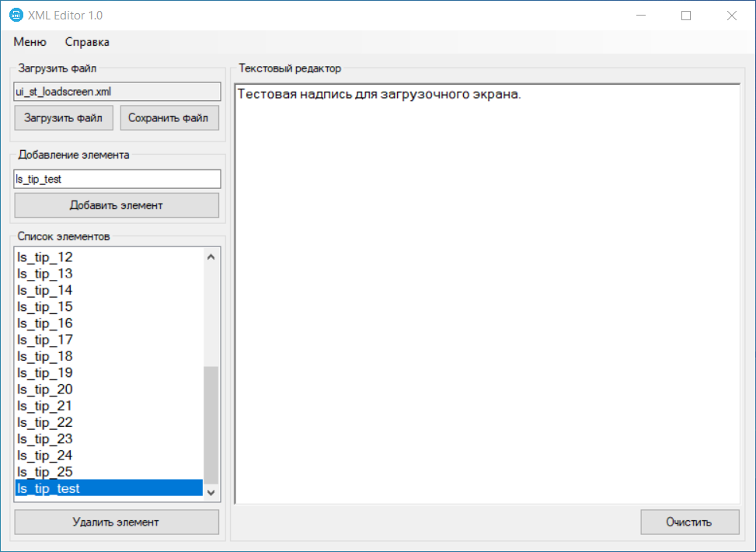756x552 pixels.
Task: Select ls_tip_15 in the list
Action: [109, 306]
